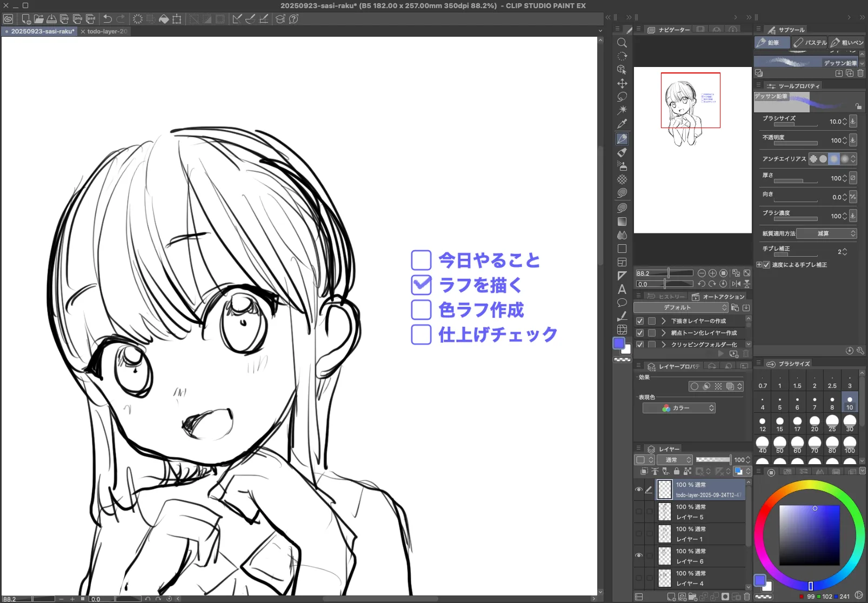868x603 pixels.
Task: Select the Auto Select magic wand tool
Action: coord(622,110)
